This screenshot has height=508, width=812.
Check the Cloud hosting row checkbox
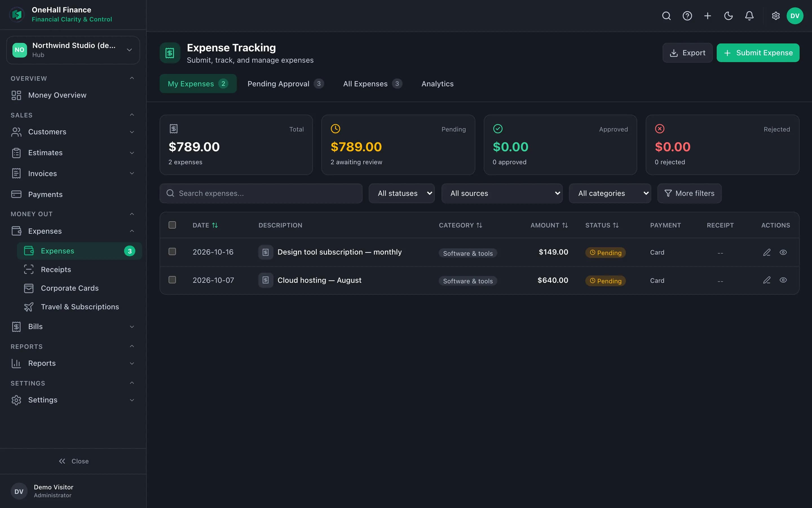point(172,280)
